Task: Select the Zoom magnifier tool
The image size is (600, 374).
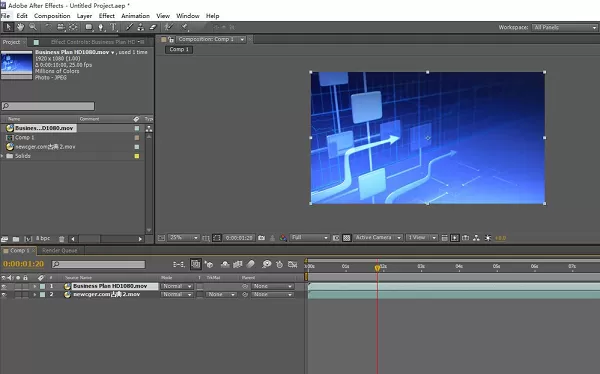Action: pyautogui.click(x=33, y=27)
